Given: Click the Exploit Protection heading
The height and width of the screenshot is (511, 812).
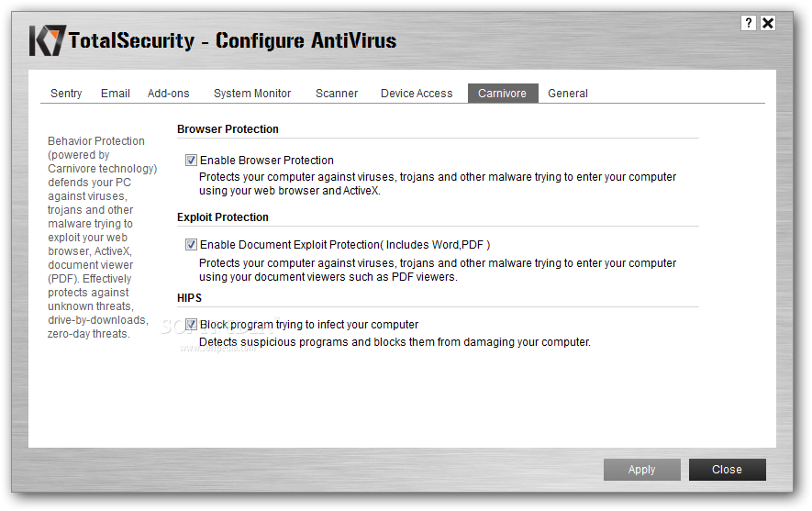Looking at the screenshot, I should (223, 217).
